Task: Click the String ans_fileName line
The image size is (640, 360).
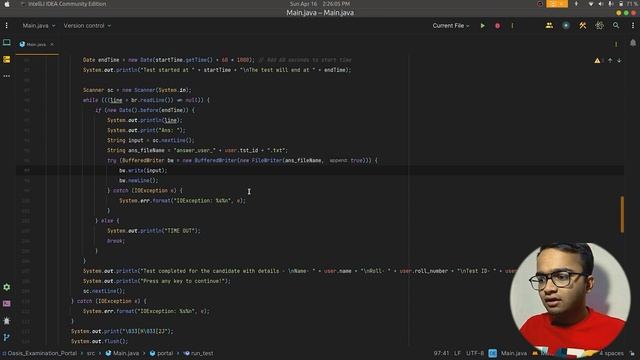Action: pyautogui.click(x=198, y=151)
